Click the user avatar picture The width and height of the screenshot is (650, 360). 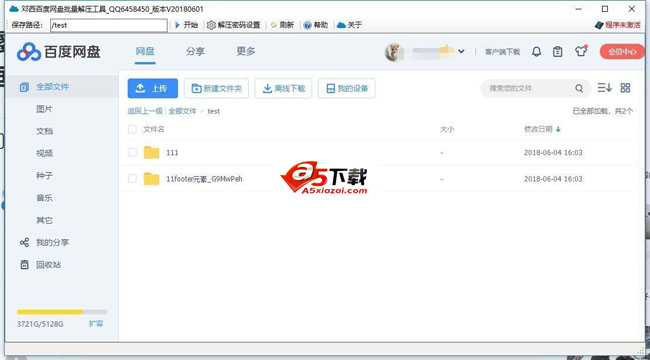pos(393,52)
